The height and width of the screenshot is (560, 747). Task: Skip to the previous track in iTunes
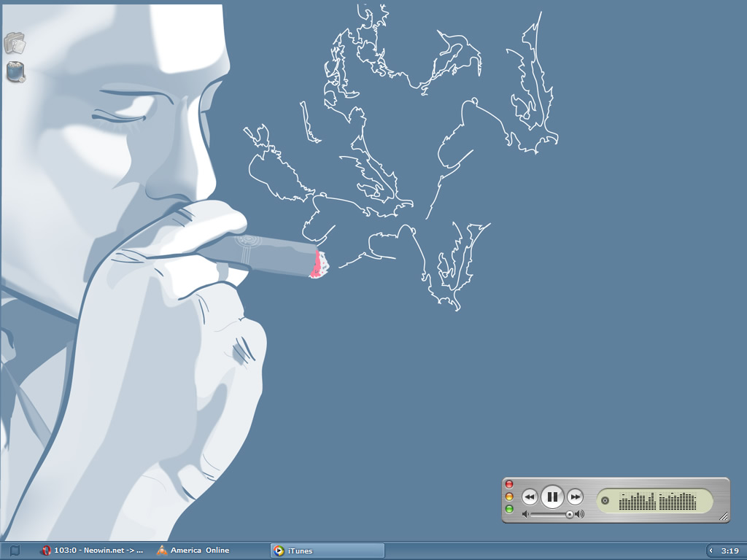pyautogui.click(x=530, y=497)
